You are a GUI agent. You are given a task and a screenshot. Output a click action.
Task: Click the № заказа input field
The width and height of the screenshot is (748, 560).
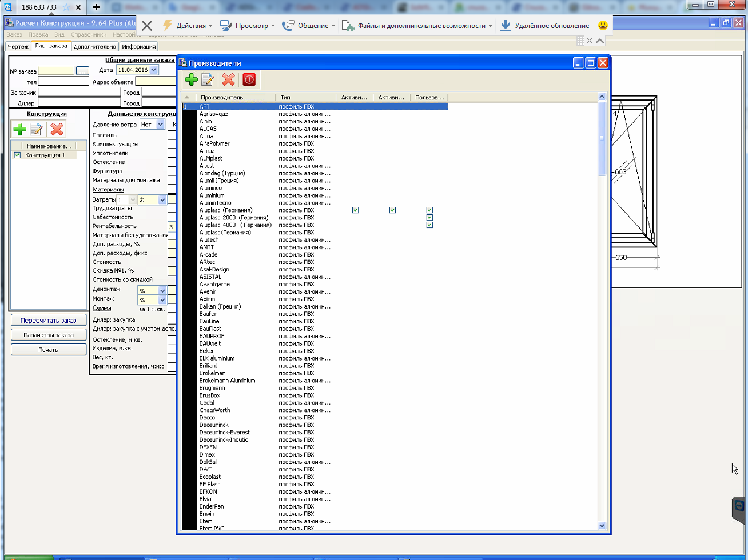point(56,71)
